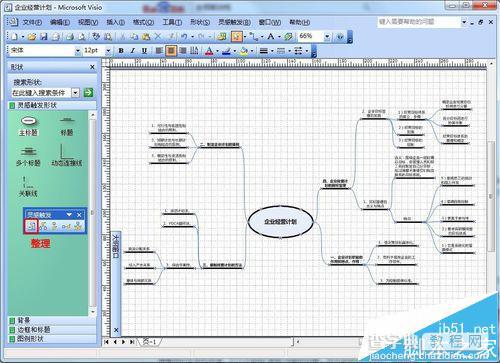
Task: Open the 灵感触发(B) menu
Action: coord(234,22)
